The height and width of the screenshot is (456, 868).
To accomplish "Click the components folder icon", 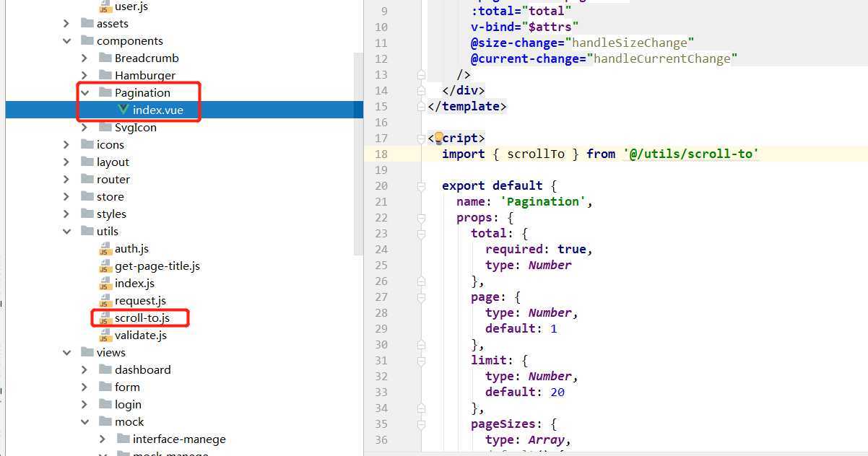I will point(87,41).
